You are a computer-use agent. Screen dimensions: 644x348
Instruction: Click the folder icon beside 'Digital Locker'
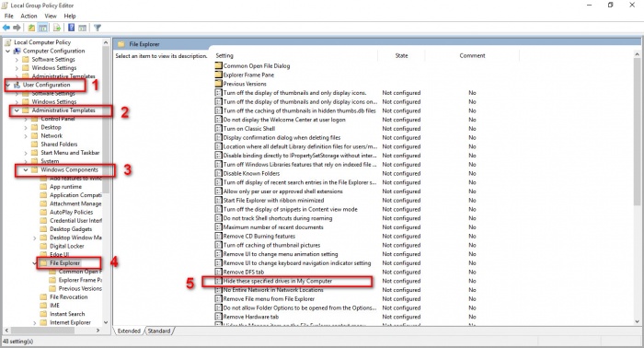pyautogui.click(x=43, y=246)
